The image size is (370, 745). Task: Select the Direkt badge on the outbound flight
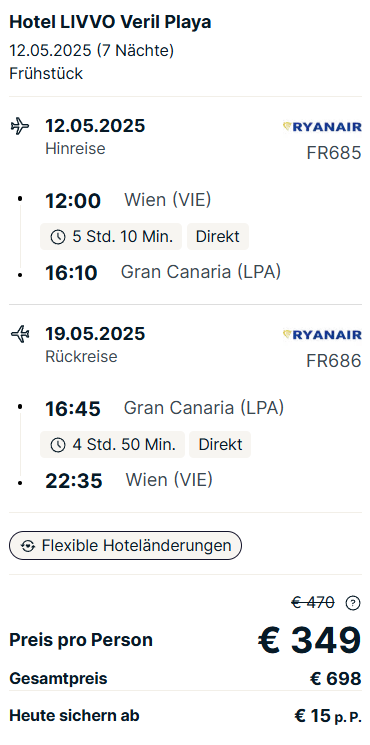click(218, 237)
